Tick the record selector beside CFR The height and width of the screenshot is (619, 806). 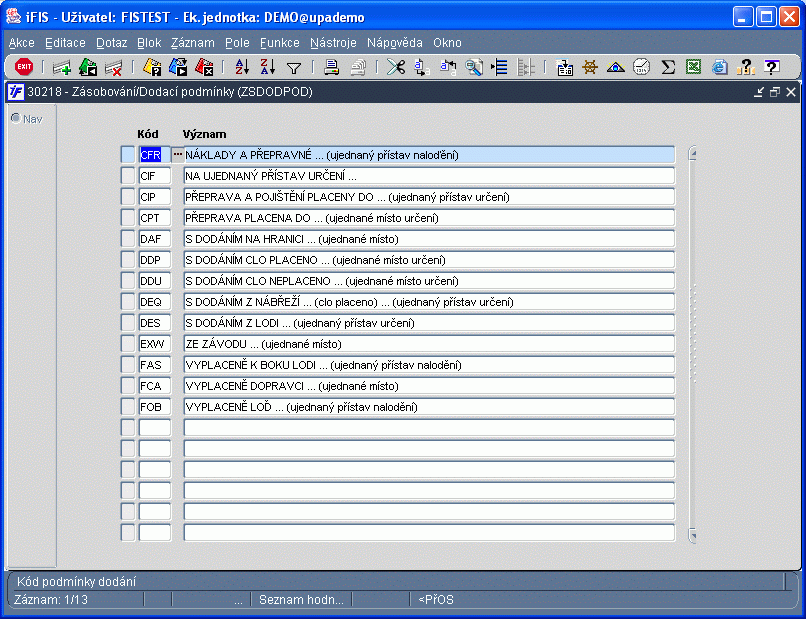click(x=127, y=155)
